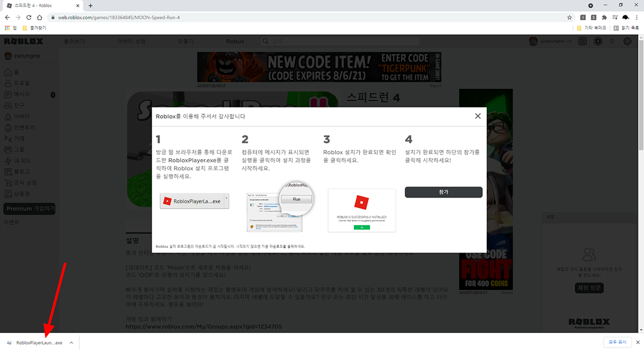Open the Chrome three-dot menu

pyautogui.click(x=637, y=17)
